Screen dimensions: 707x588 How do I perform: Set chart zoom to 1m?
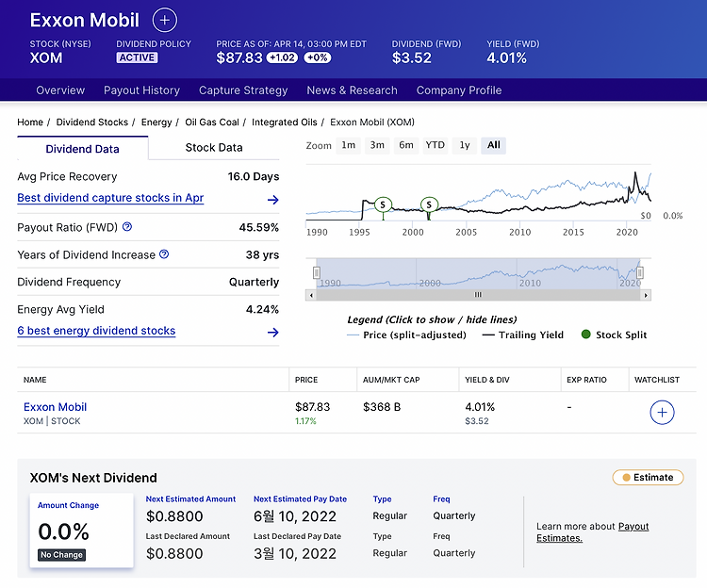pos(348,145)
